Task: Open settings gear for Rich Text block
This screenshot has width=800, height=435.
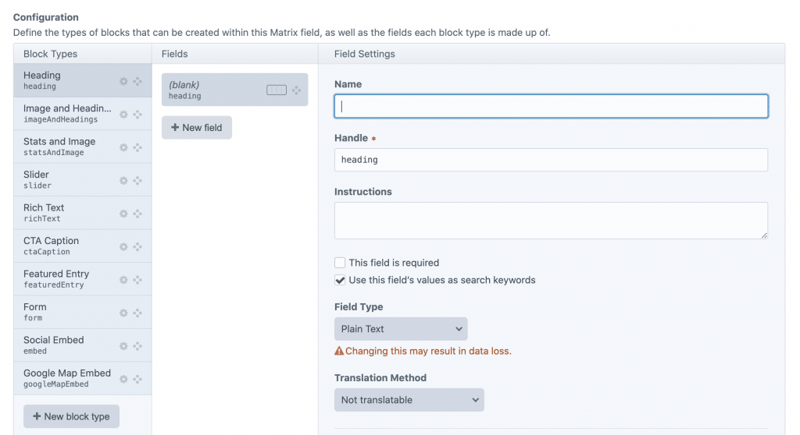Action: [124, 213]
